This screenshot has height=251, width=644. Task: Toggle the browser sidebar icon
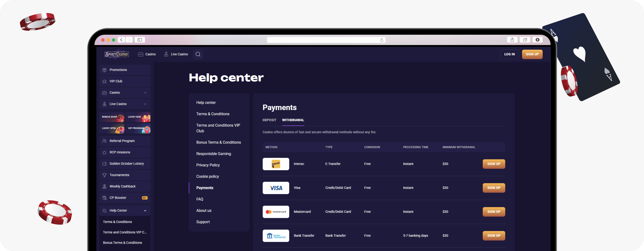[140, 40]
